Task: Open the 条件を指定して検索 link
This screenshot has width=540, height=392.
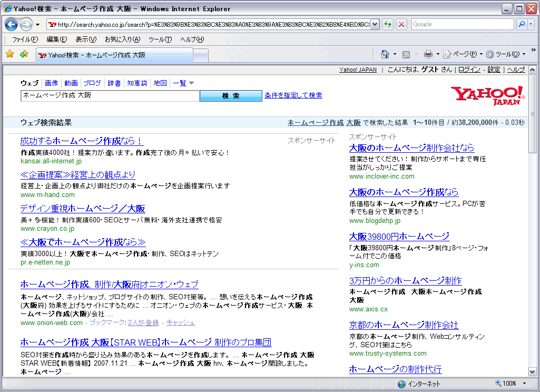Action: click(x=293, y=95)
